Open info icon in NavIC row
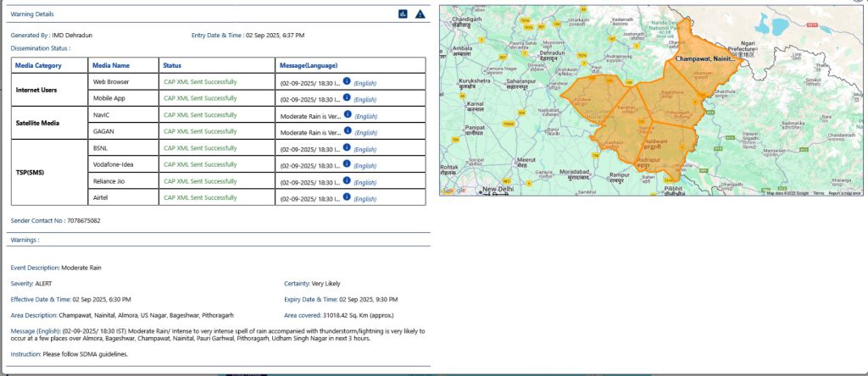The width and height of the screenshot is (868, 376). coord(348,114)
